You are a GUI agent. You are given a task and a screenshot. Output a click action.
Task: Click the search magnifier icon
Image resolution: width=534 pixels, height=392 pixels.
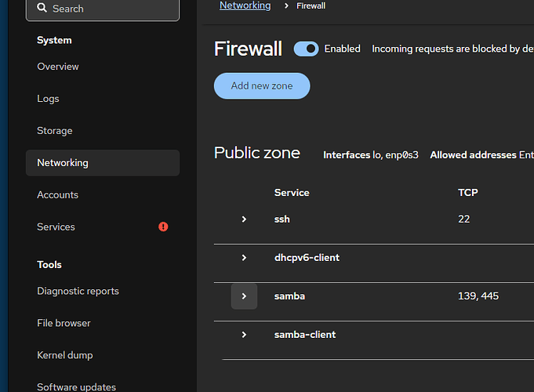click(42, 8)
